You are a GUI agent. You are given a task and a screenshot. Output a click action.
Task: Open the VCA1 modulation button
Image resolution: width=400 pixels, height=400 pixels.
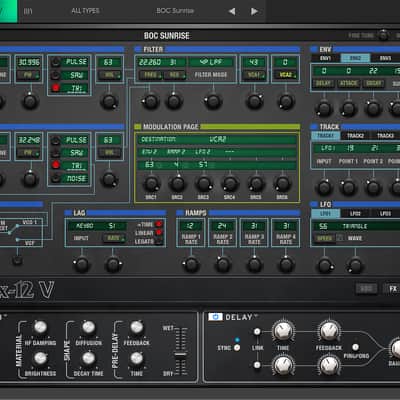tap(254, 75)
